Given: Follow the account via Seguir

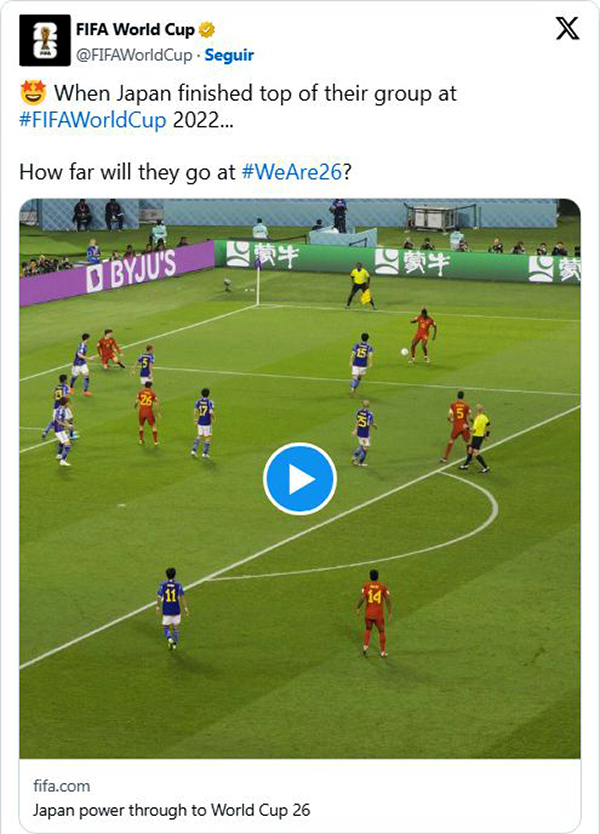Looking at the screenshot, I should [229, 55].
